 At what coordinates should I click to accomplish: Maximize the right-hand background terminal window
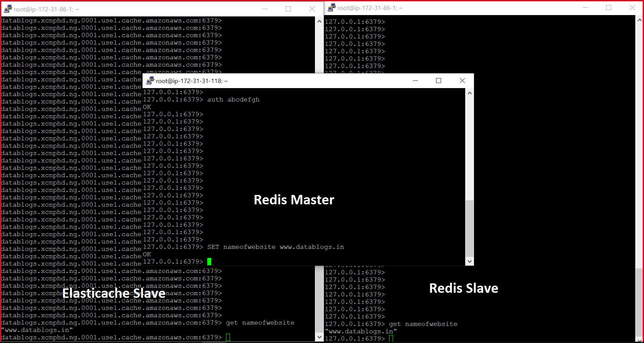tap(609, 8)
